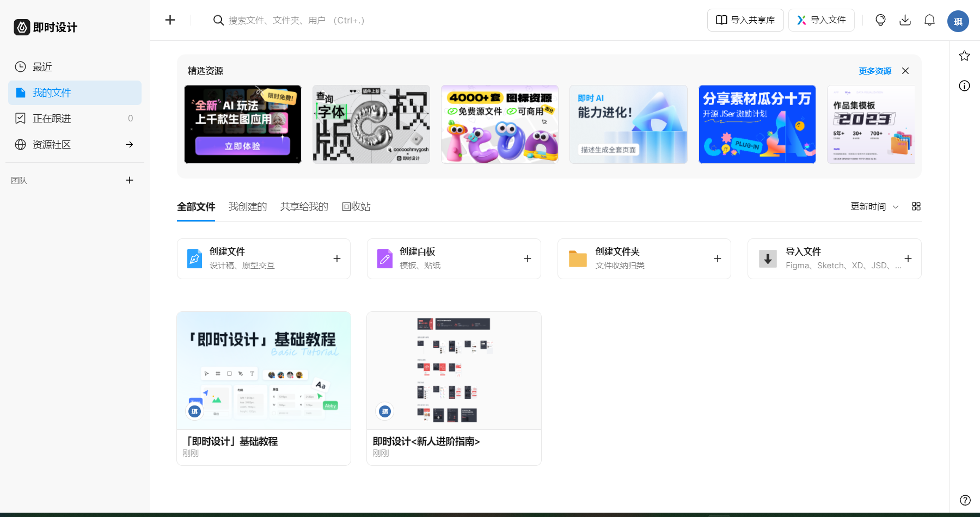Open 查询字体版权 resource thumbnail
This screenshot has width=980, height=517.
371,124
